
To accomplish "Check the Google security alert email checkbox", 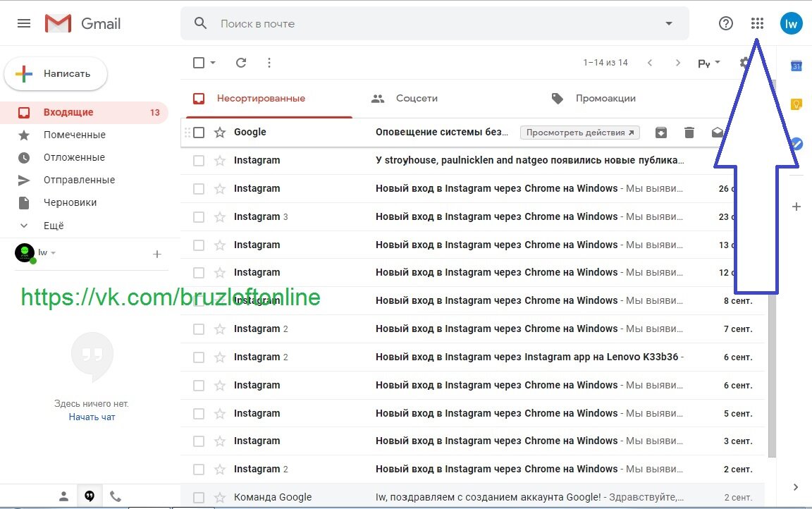I will pyautogui.click(x=199, y=133).
